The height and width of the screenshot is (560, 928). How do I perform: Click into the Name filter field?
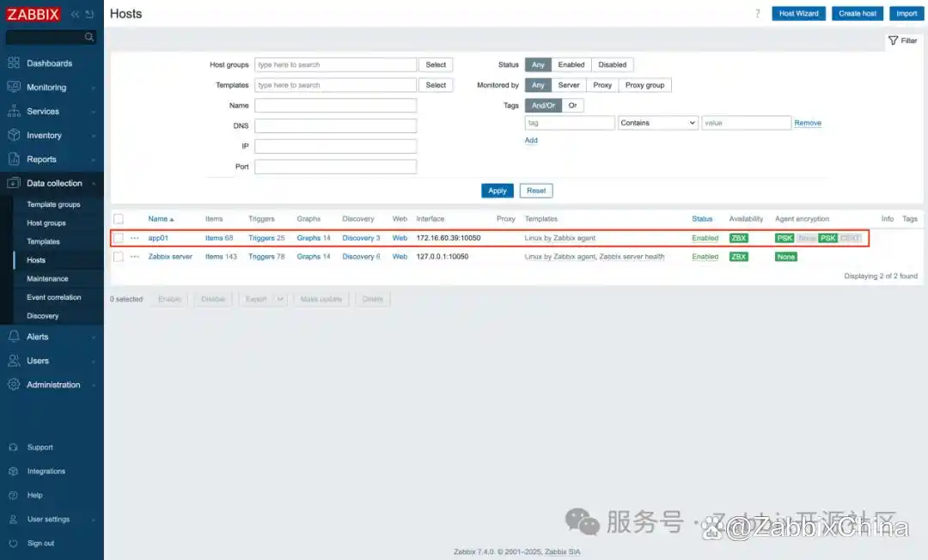pyautogui.click(x=336, y=106)
